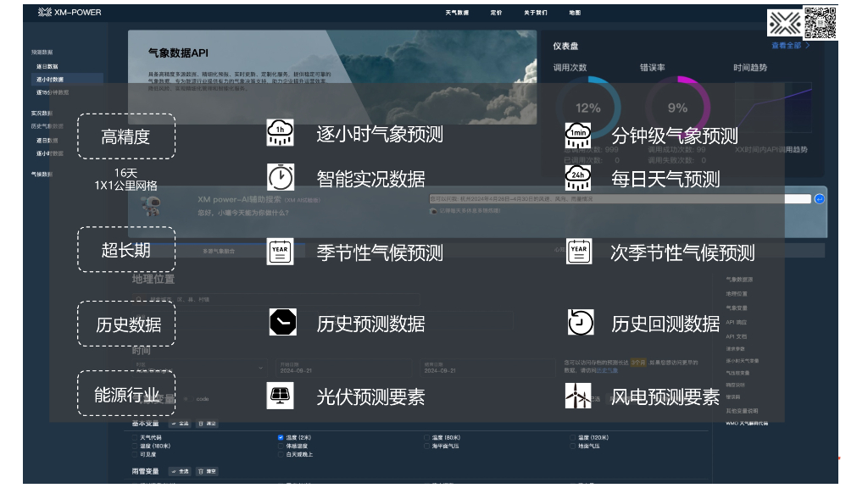868x488 pixels.
Task: Click the 24h daily weather forecast icon
Action: pos(579,179)
